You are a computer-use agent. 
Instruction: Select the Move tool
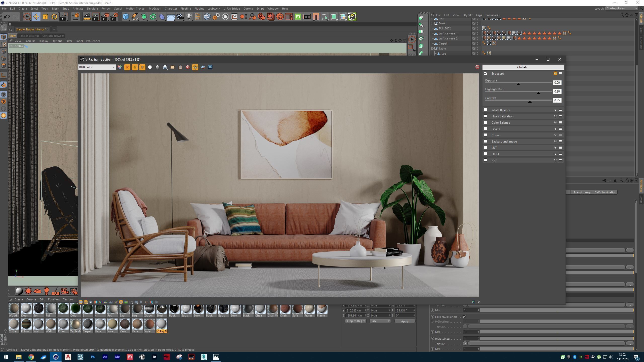tap(36, 17)
